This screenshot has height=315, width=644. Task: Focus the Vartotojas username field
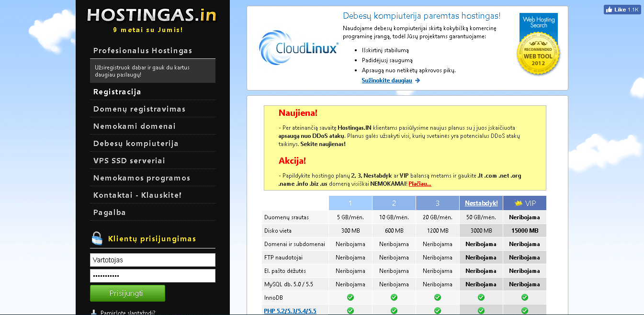[153, 260]
